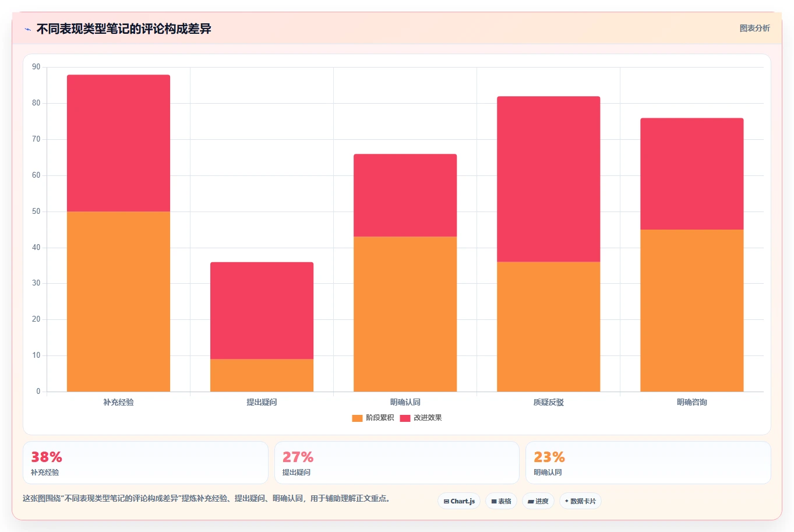Screen dimensions: 794x532
Task: Click the red segment of 明确认同 bar
Action: click(x=405, y=195)
